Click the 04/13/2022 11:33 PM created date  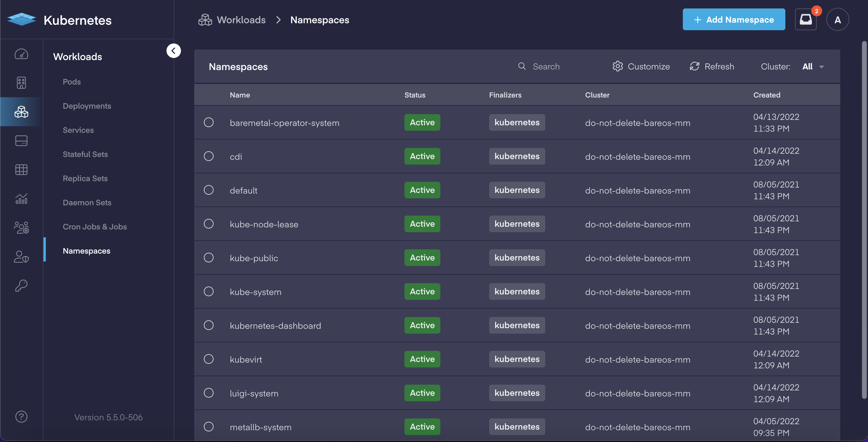[x=776, y=123]
